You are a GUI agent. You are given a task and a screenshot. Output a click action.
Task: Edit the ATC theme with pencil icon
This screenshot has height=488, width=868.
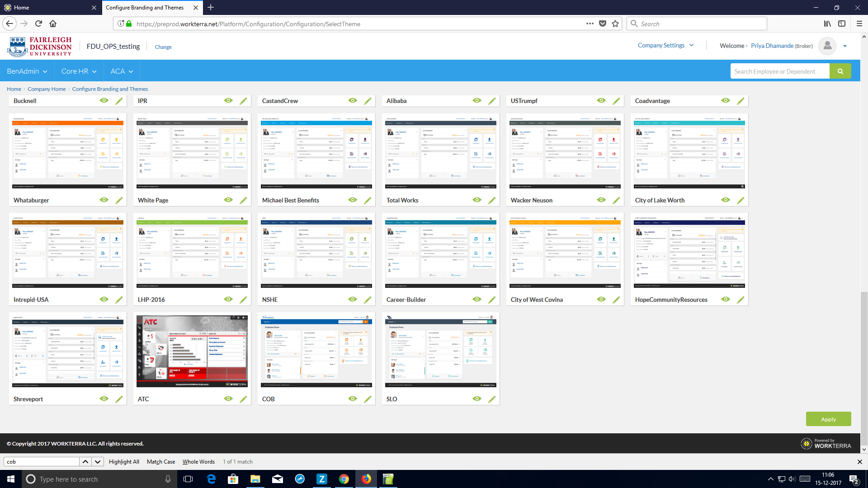pos(243,399)
